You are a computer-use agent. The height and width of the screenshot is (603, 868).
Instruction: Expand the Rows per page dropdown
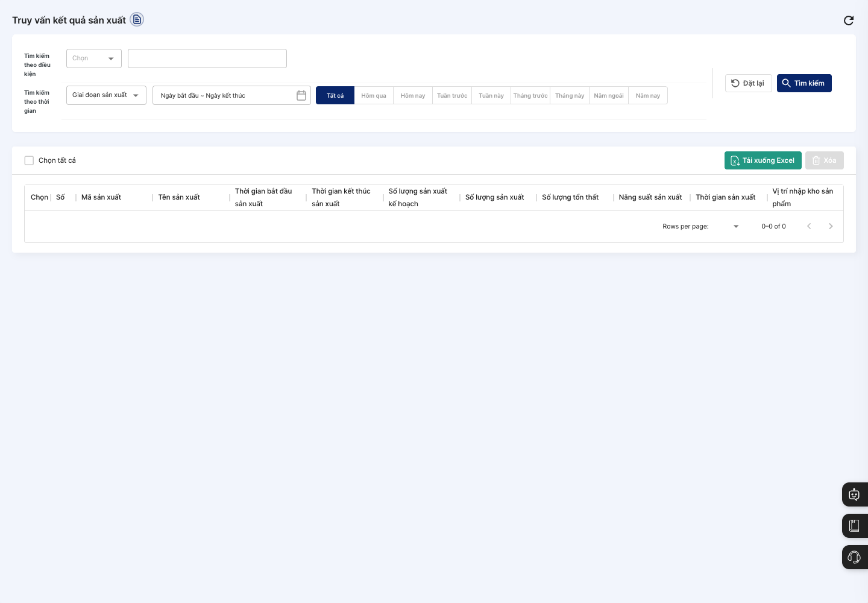tap(736, 226)
